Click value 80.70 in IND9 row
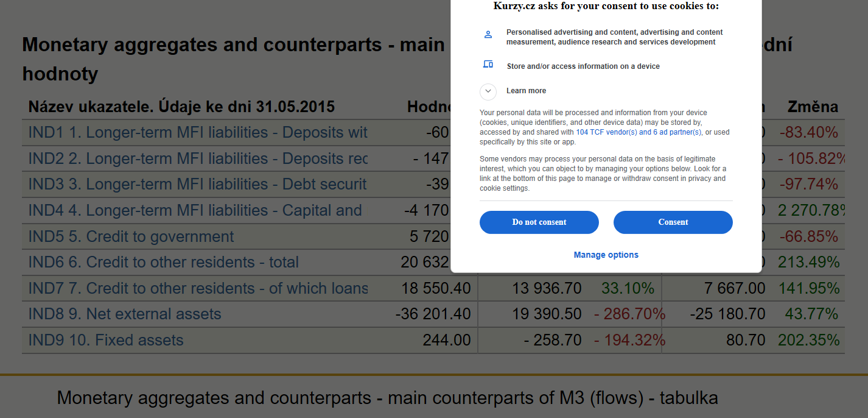The image size is (868, 418). 746,340
